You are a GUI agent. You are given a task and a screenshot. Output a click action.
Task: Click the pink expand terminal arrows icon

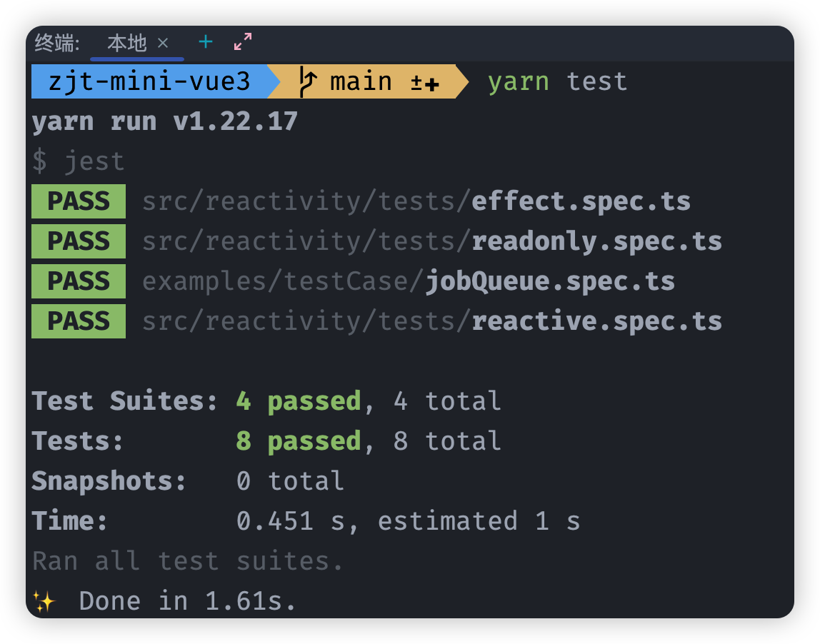click(x=243, y=42)
